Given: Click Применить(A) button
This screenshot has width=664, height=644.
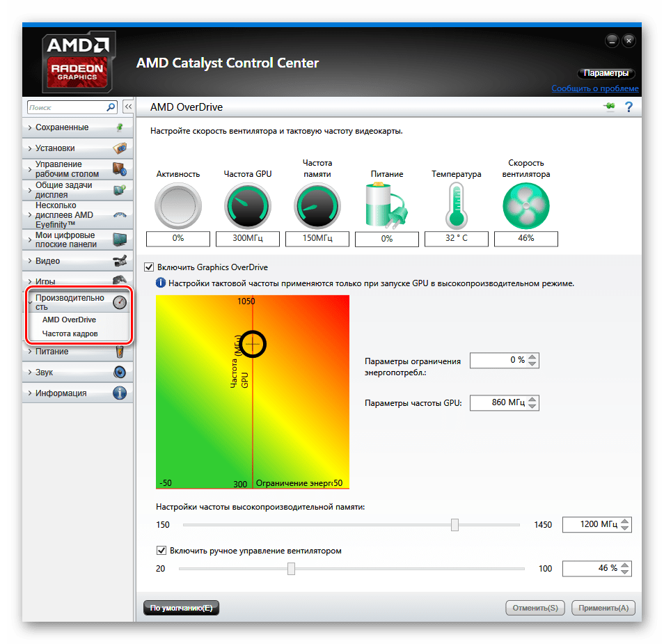Looking at the screenshot, I should click(x=603, y=608).
